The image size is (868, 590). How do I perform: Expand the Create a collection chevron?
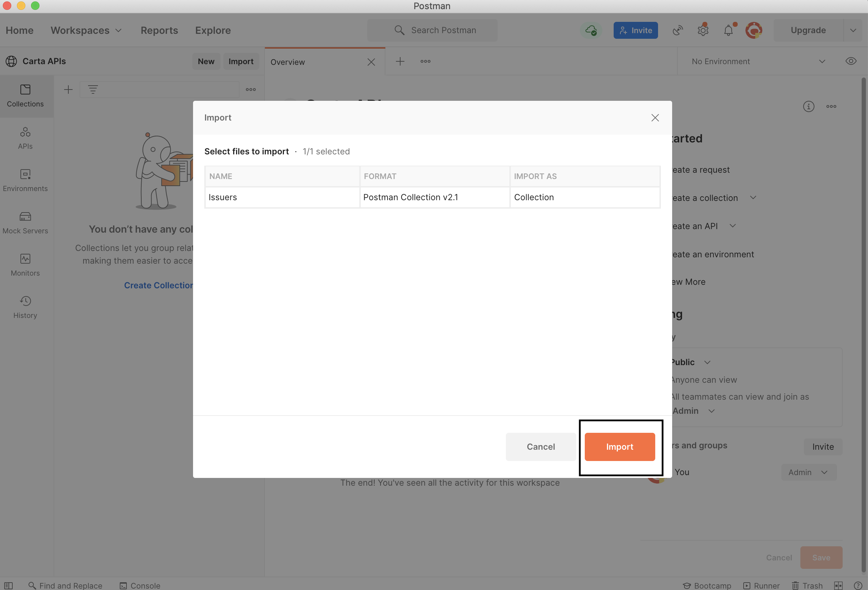(x=753, y=197)
